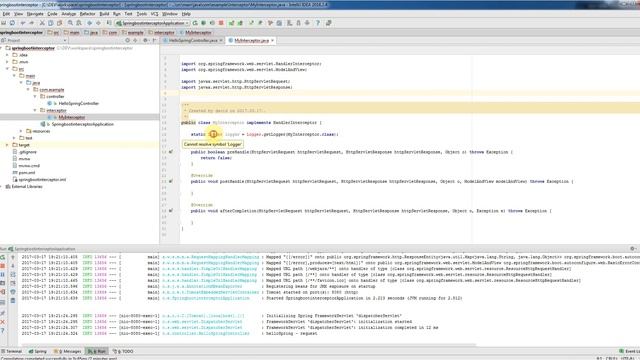Collapse the src folder

[x=7, y=69]
